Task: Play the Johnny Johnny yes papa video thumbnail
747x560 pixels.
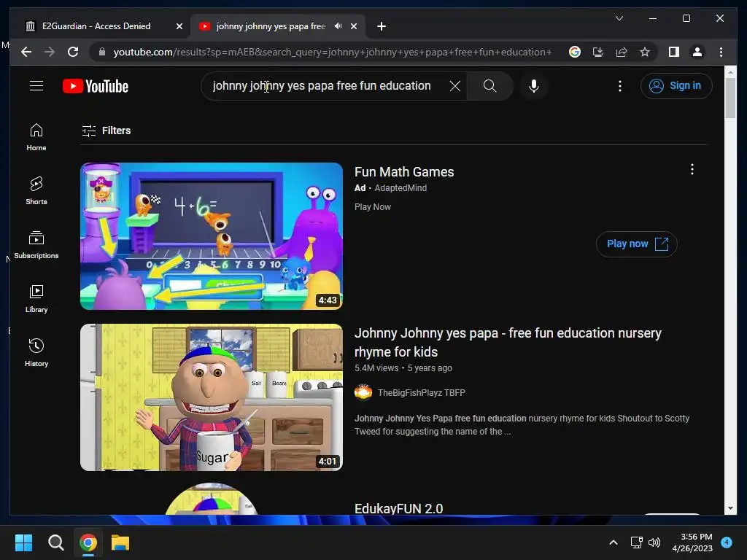Action: [x=212, y=397]
